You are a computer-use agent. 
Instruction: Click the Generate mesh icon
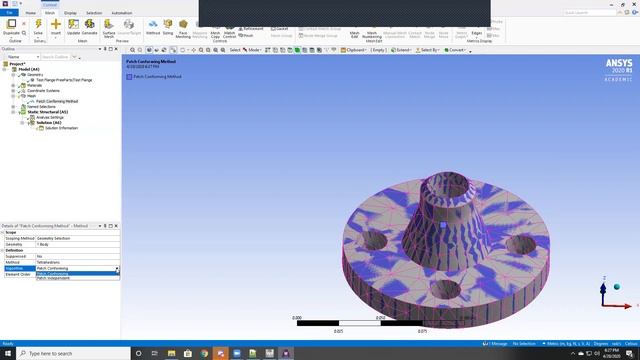tap(89, 24)
